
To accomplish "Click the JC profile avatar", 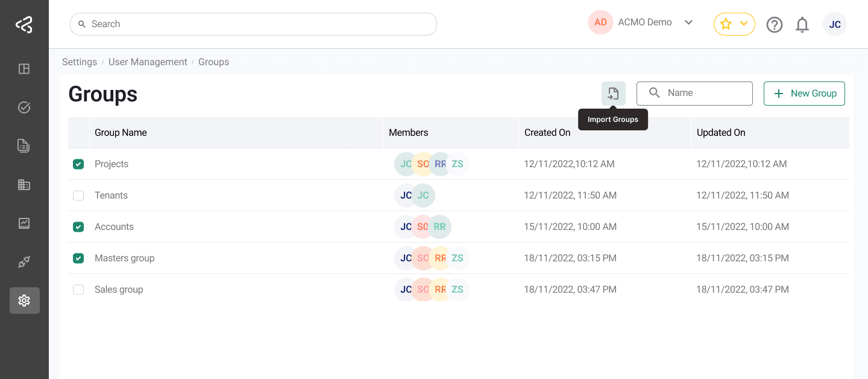I will click(835, 25).
